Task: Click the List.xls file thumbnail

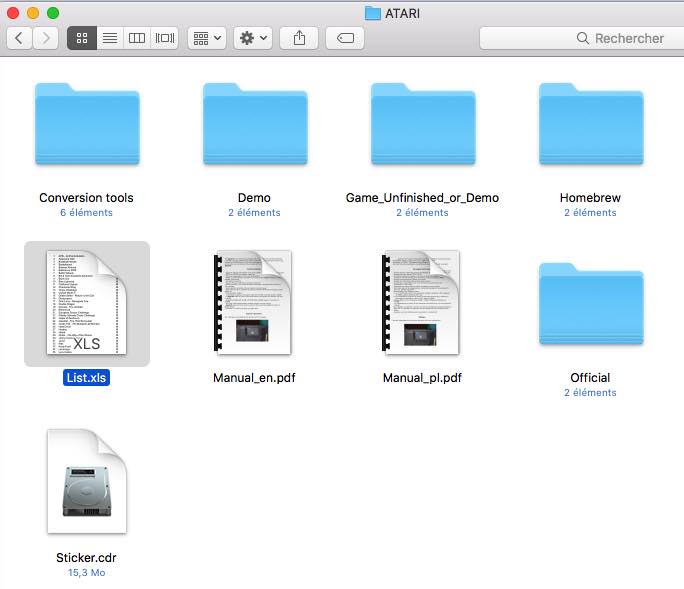Action: 86,303
